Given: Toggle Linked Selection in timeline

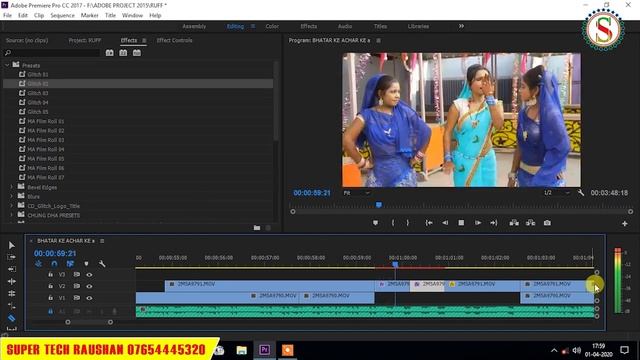Looking at the screenshot, I should [70, 264].
